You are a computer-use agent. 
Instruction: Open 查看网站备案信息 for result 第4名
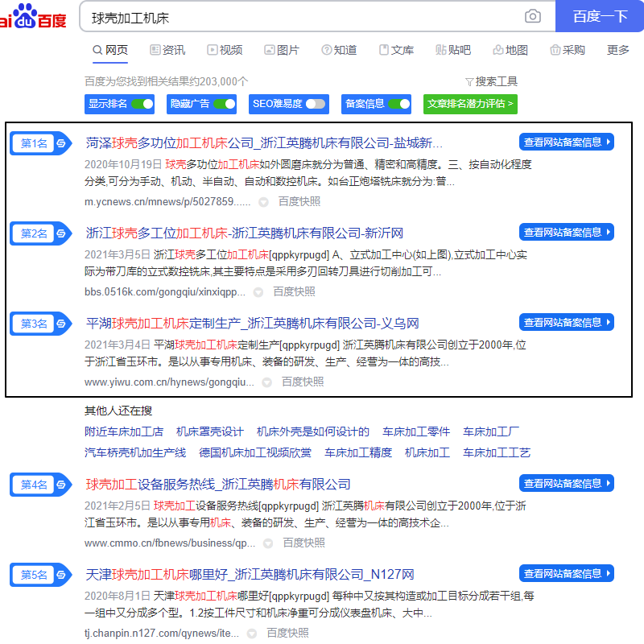567,484
